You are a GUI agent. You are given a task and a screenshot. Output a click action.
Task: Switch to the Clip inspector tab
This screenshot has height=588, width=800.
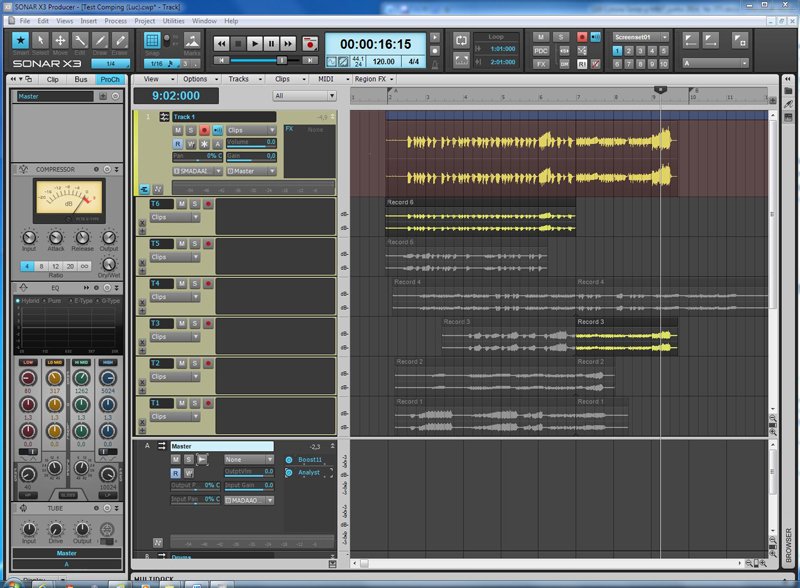(53, 80)
